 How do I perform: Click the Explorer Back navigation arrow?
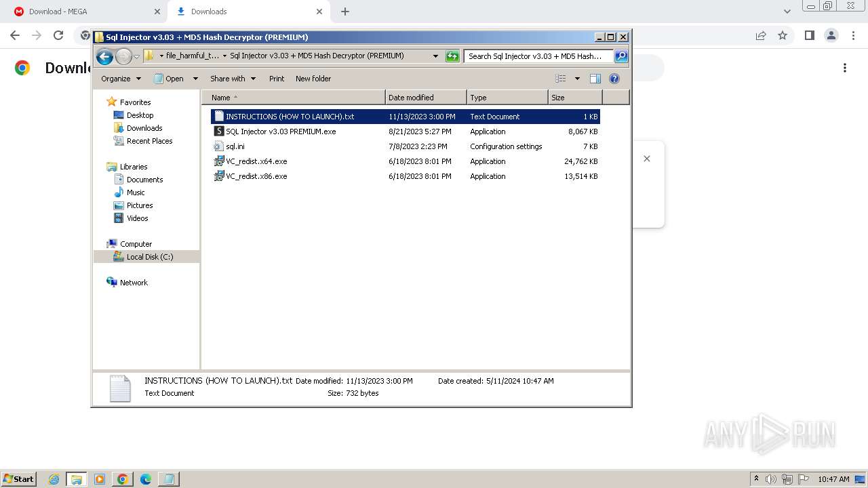click(104, 56)
